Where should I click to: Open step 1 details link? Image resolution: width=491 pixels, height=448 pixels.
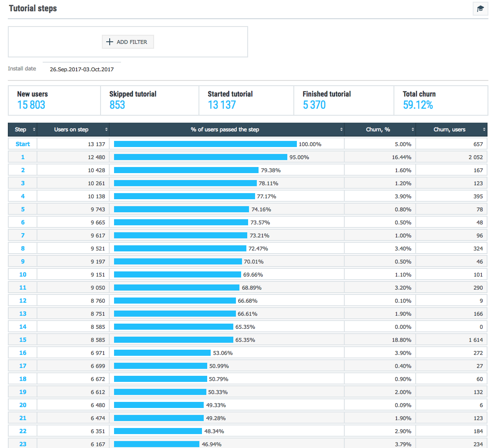(23, 157)
